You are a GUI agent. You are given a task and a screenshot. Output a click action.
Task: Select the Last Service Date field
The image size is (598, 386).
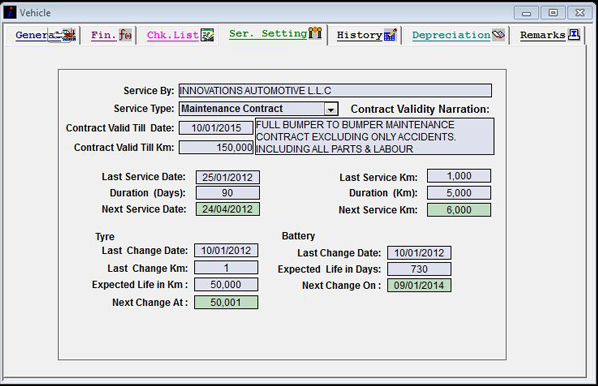click(228, 177)
